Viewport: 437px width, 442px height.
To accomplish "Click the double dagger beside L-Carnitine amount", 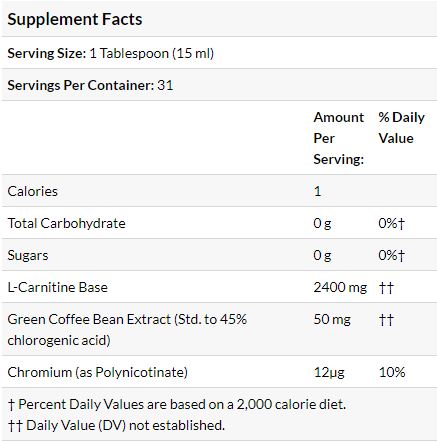I will click(386, 287).
